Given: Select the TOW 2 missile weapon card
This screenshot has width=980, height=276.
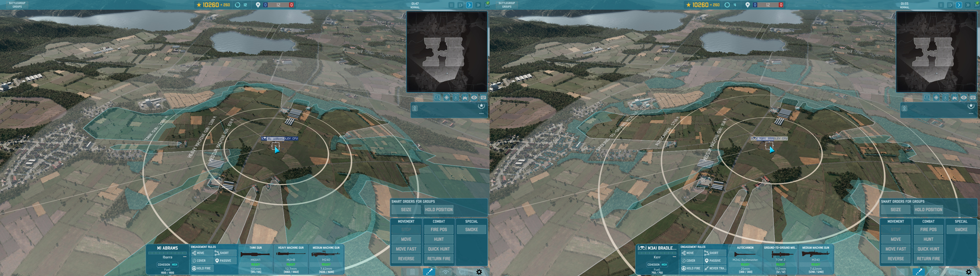Looking at the screenshot, I should point(780,259).
